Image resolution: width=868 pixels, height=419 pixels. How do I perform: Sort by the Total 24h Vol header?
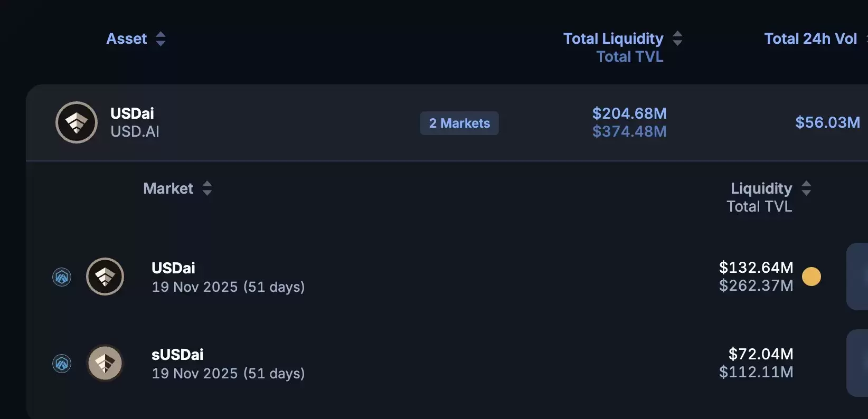[810, 39]
